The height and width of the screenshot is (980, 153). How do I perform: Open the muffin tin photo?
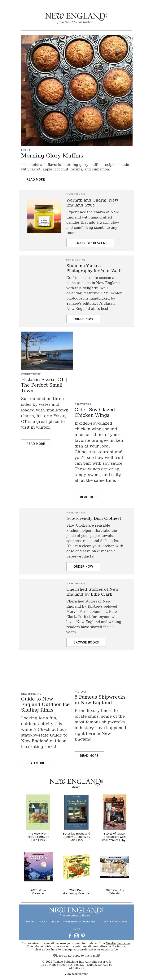click(77, 90)
